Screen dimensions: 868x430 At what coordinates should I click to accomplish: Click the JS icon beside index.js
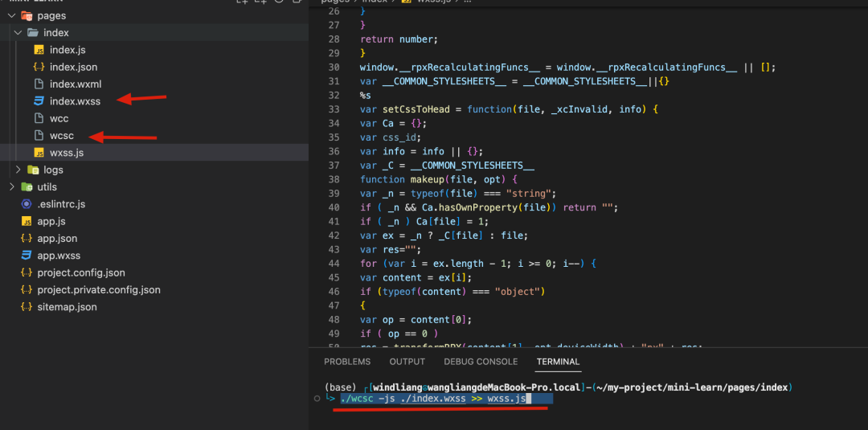(x=39, y=50)
